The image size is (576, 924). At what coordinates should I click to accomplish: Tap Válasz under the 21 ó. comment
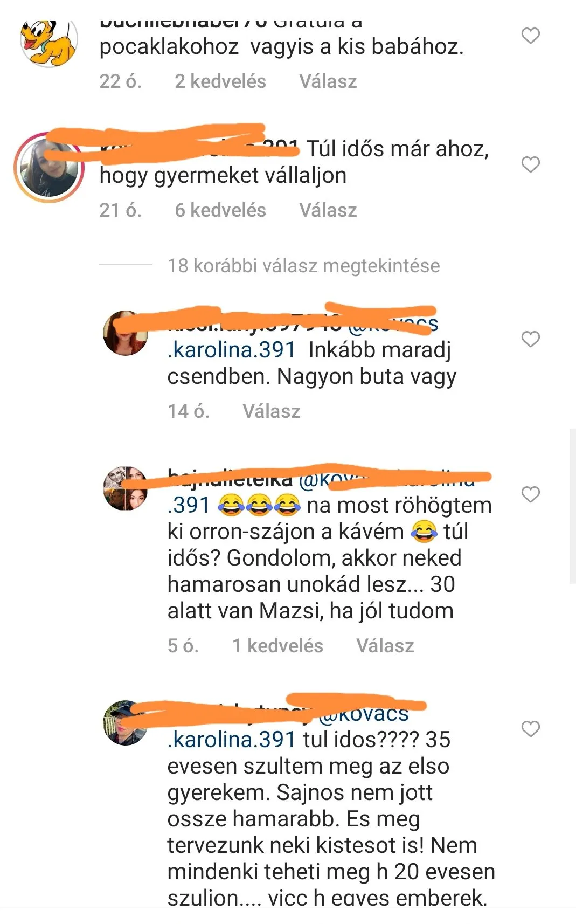(x=328, y=210)
